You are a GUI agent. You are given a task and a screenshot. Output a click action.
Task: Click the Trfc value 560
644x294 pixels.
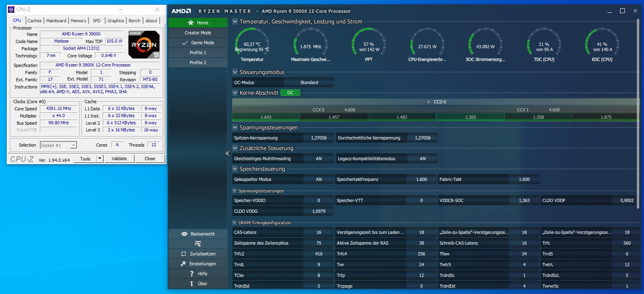[627, 243]
